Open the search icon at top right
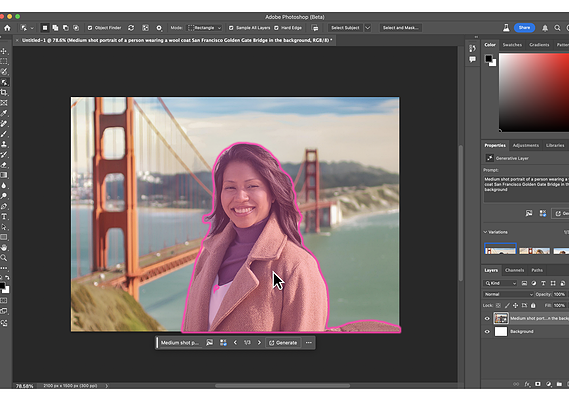569x399 pixels. pyautogui.click(x=557, y=28)
